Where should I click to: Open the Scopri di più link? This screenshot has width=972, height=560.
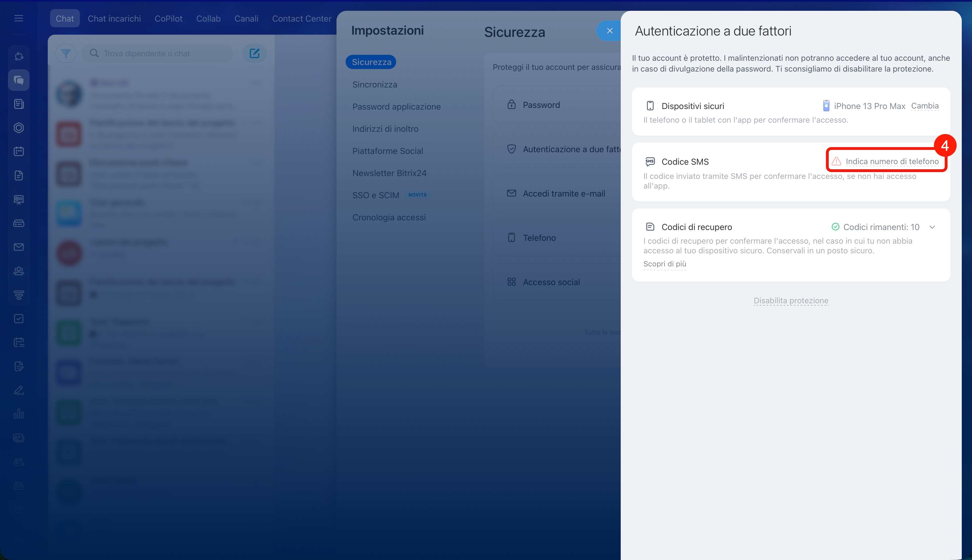[x=664, y=264]
